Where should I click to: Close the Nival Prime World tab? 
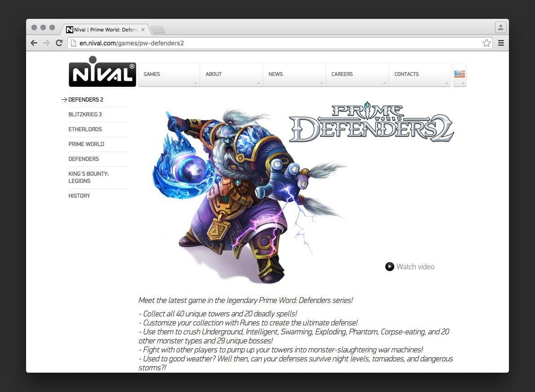tap(143, 30)
